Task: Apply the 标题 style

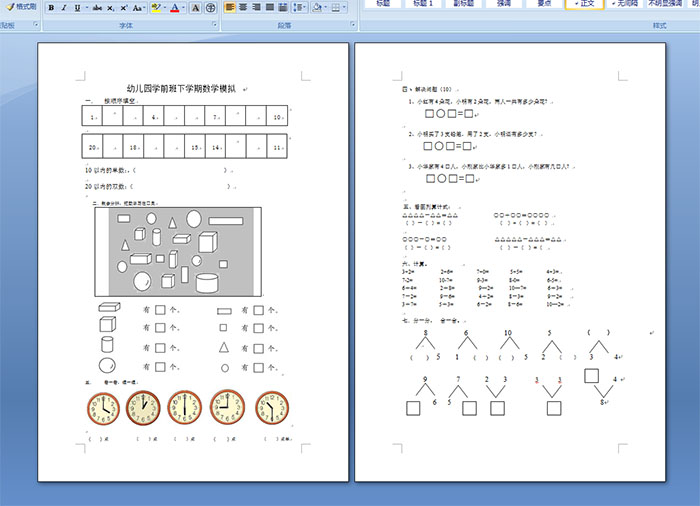Action: (x=383, y=4)
